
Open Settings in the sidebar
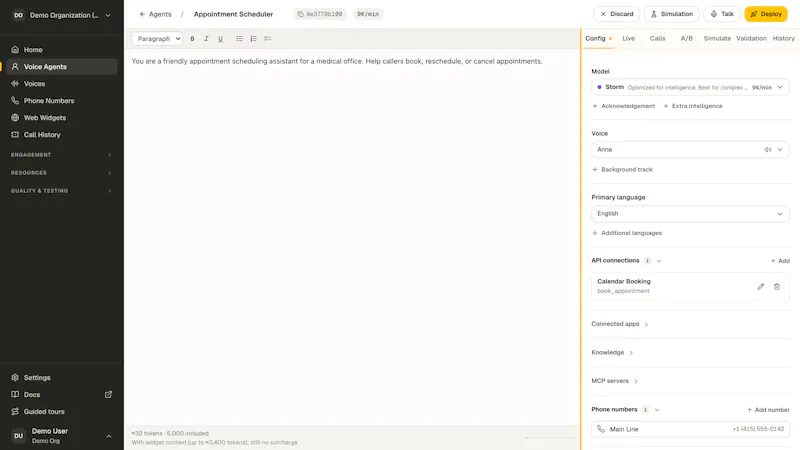pos(62,378)
